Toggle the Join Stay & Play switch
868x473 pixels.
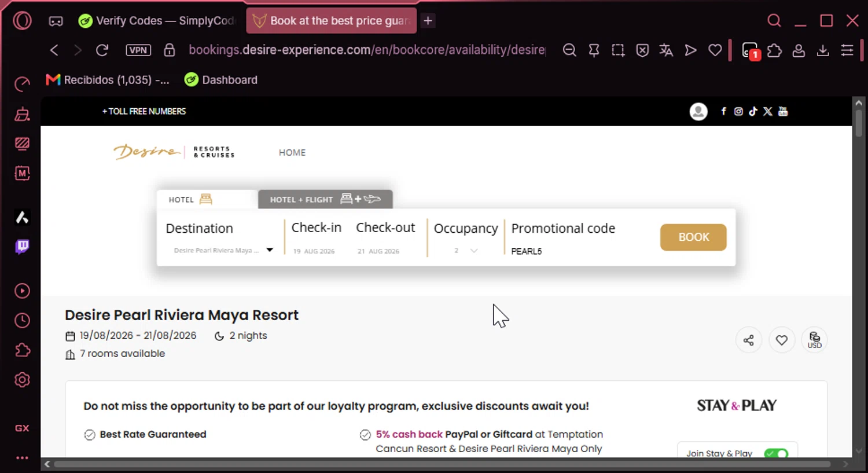coord(776,453)
